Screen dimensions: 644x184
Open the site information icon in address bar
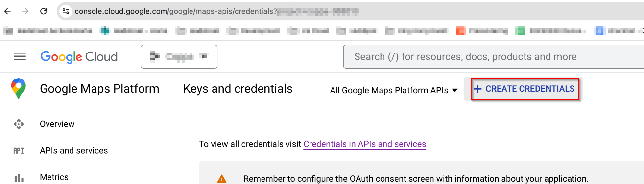(x=66, y=11)
